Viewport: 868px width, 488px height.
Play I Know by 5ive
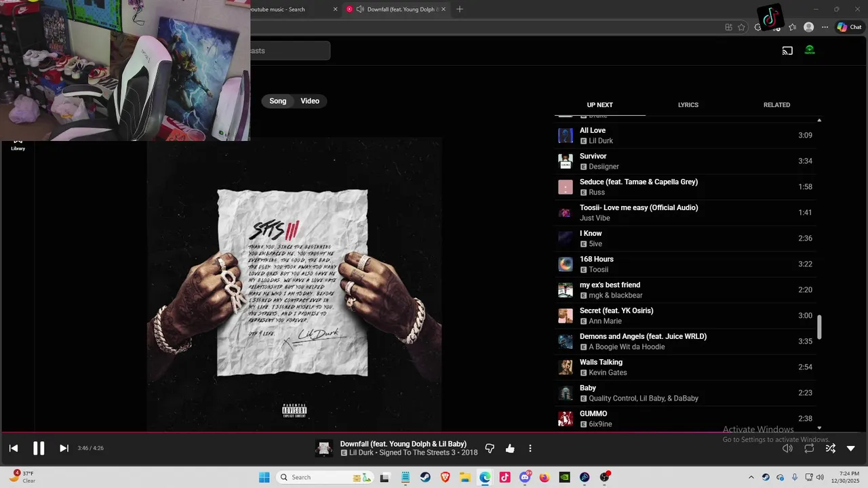pos(685,239)
